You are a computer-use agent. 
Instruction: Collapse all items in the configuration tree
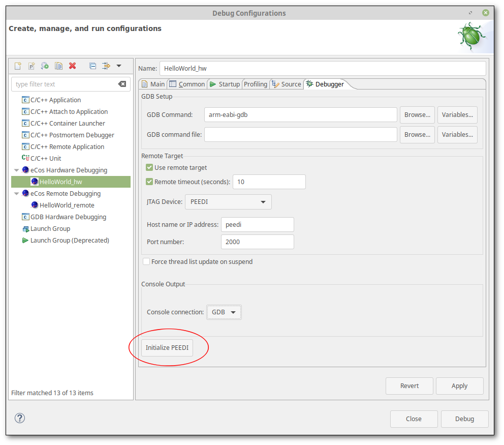92,66
